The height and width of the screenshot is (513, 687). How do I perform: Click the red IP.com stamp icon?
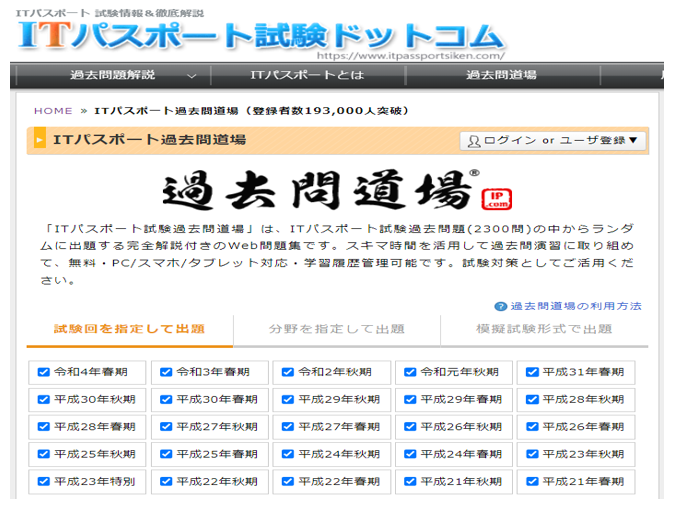[496, 199]
